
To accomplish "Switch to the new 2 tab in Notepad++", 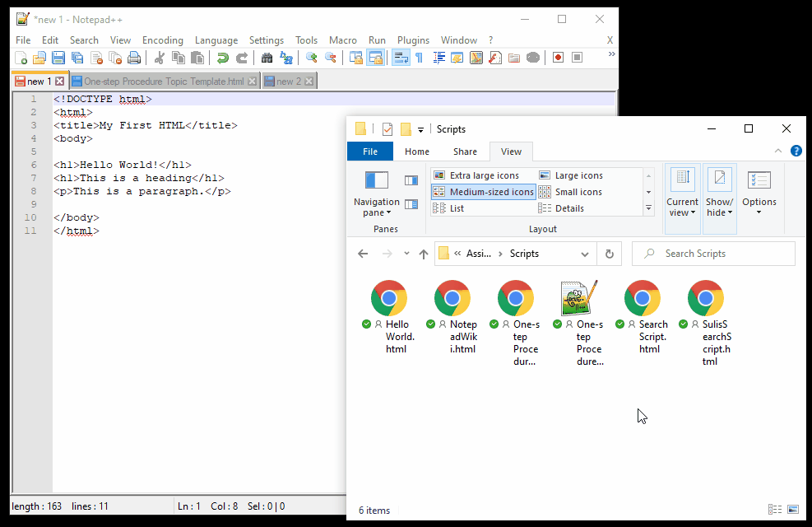I will click(289, 82).
